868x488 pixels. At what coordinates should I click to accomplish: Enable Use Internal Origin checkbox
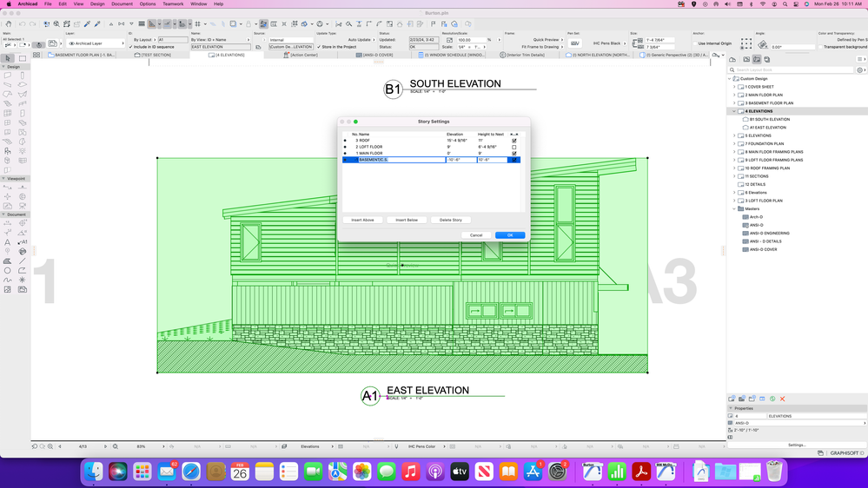695,43
